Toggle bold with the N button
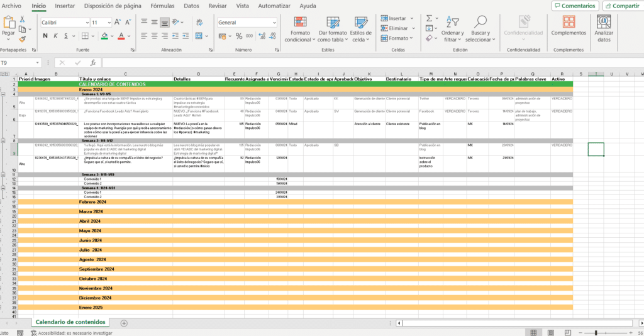This screenshot has width=644, height=336. 45,36
